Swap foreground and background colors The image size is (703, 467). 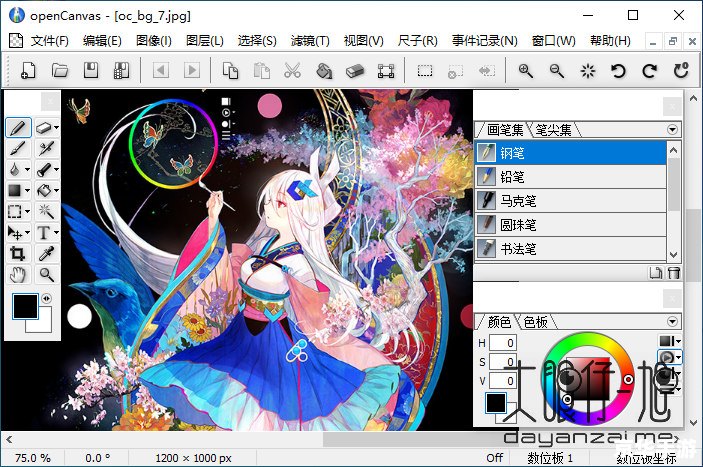[47, 298]
